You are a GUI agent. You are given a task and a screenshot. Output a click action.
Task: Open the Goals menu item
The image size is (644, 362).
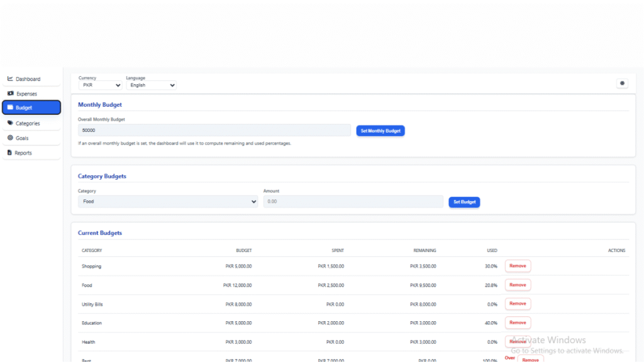point(22,138)
